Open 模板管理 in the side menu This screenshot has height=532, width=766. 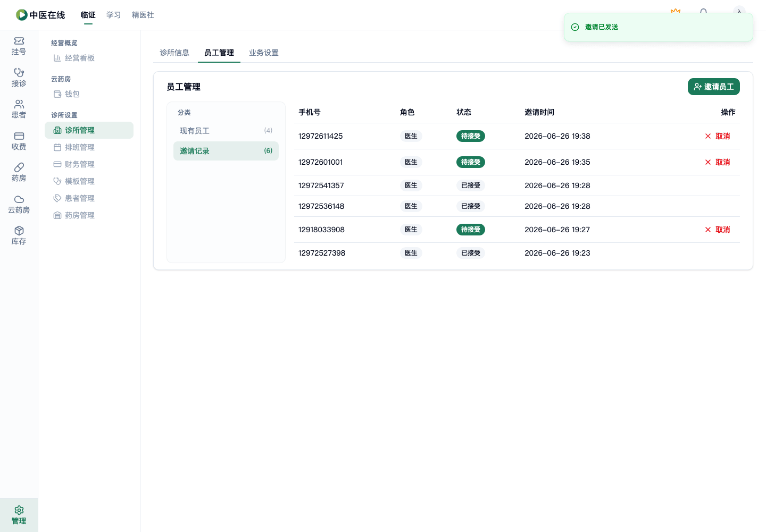coord(89,181)
